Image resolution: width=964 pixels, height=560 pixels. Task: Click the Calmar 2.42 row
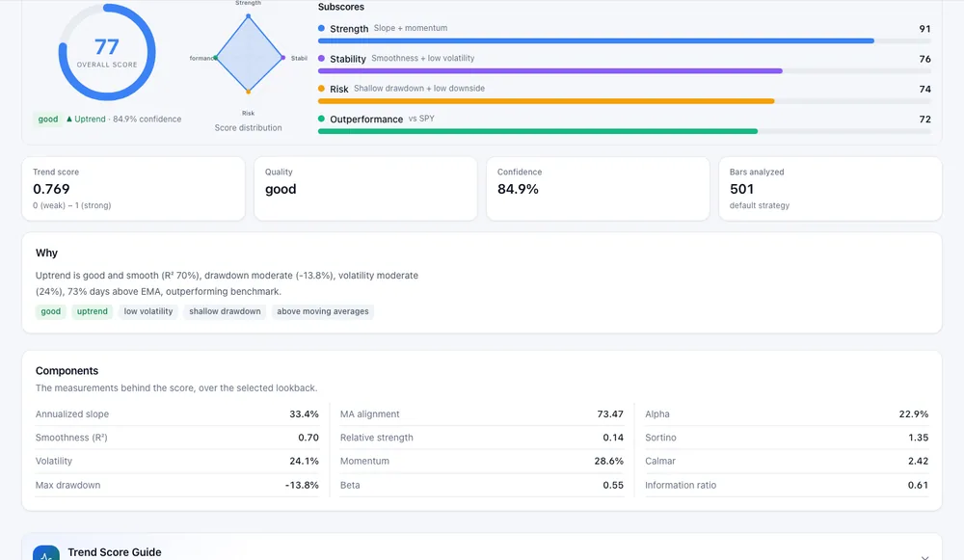coord(787,461)
